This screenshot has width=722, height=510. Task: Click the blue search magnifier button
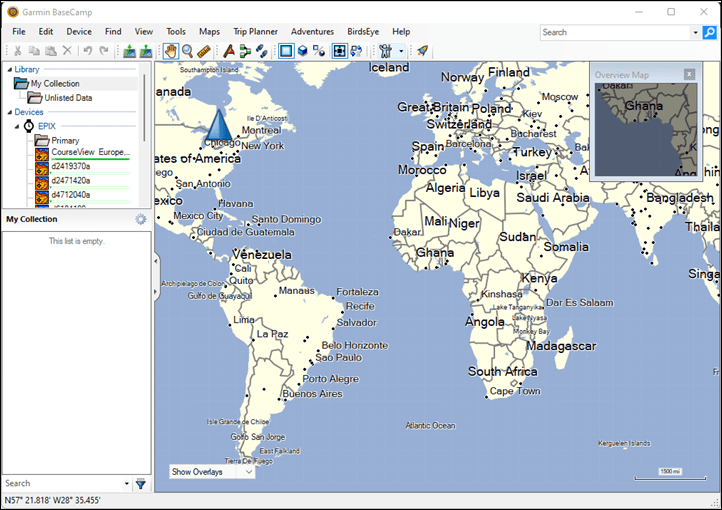click(710, 32)
